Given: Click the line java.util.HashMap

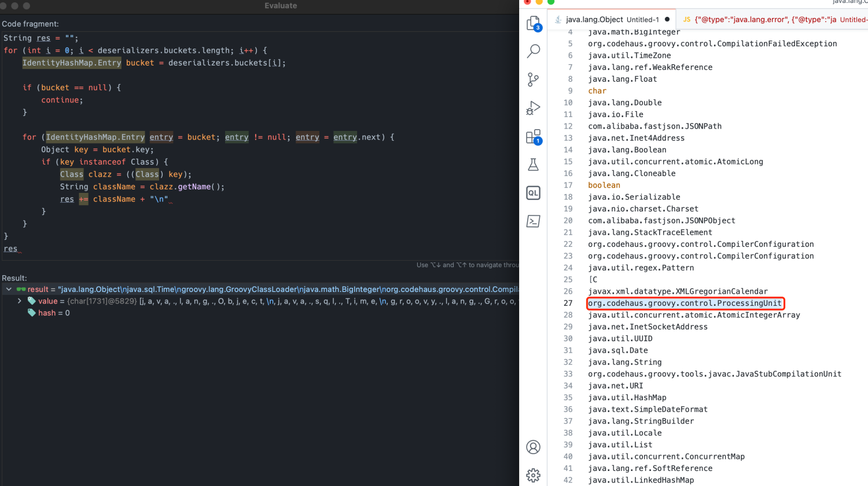Looking at the screenshot, I should 627,397.
